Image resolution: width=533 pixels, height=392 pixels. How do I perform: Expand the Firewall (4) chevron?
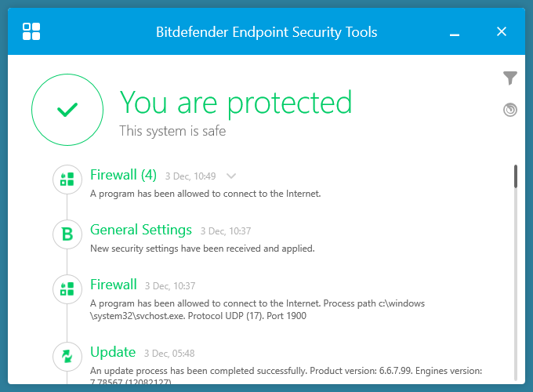coord(231,176)
